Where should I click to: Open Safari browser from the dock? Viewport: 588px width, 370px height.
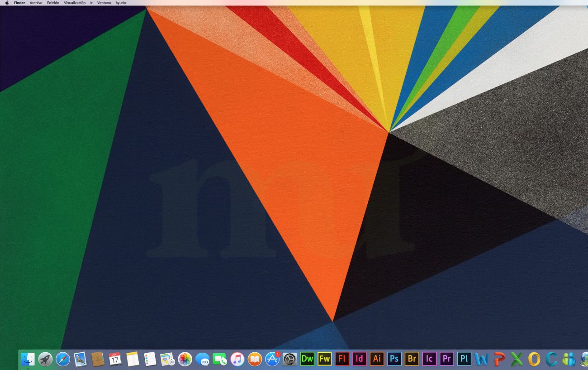coord(63,359)
